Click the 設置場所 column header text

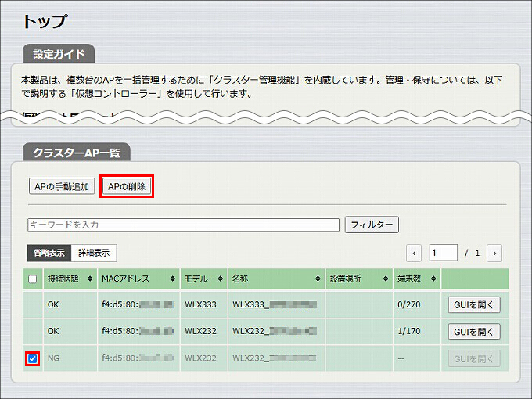345,279
